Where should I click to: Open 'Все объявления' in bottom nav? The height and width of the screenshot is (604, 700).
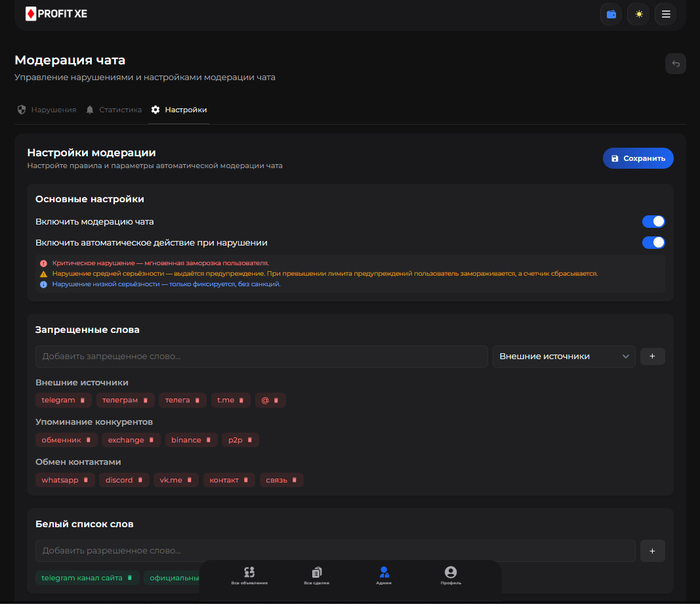click(x=249, y=575)
